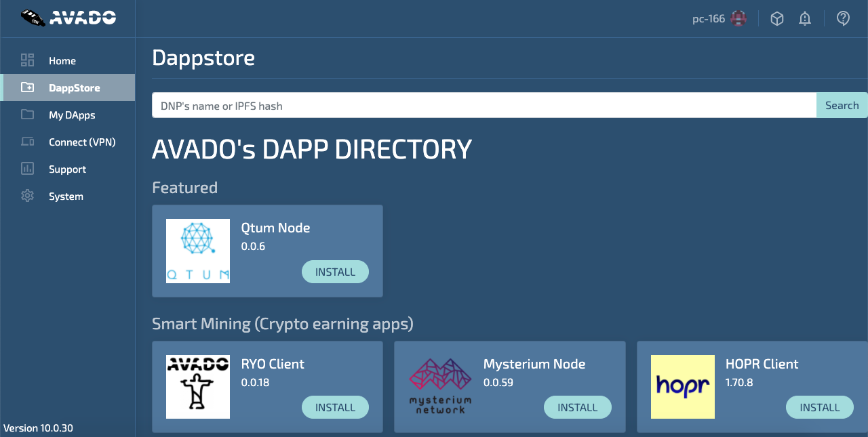Click the Qtum version 0.0.6 text
This screenshot has height=437, width=868.
[x=253, y=246]
